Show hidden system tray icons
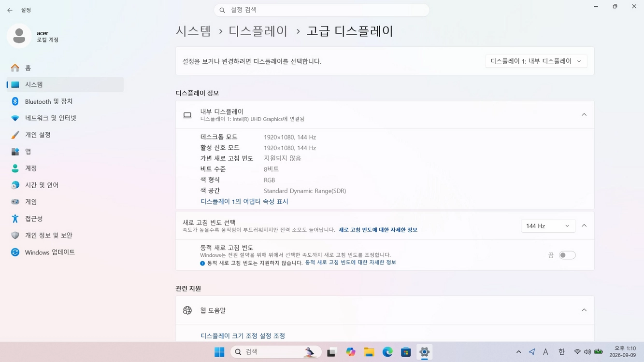This screenshot has width=644, height=362. click(518, 352)
